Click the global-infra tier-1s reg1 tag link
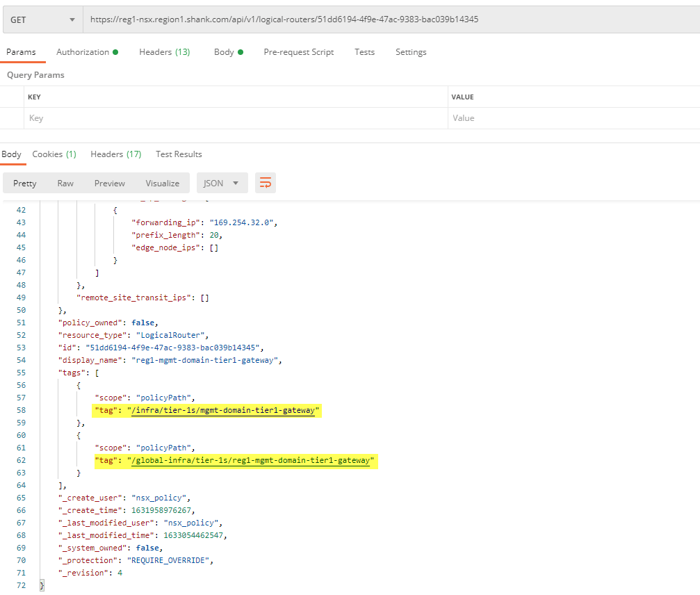 click(250, 460)
